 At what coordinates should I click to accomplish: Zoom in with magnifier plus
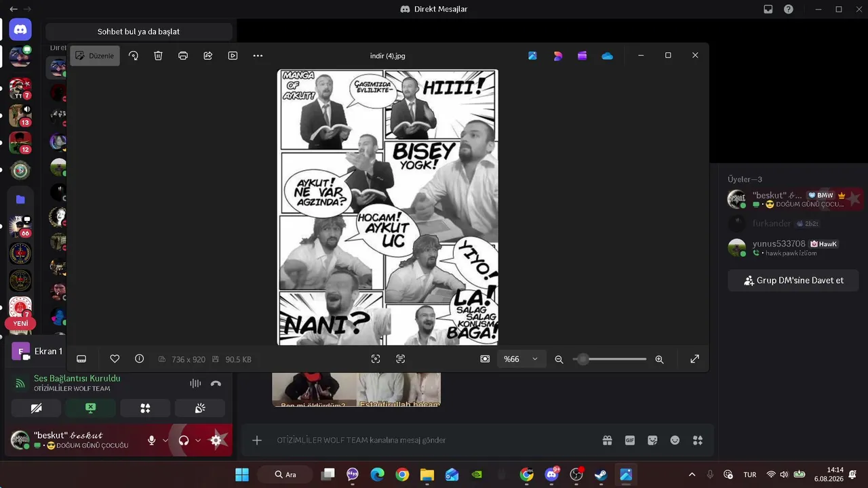(659, 359)
